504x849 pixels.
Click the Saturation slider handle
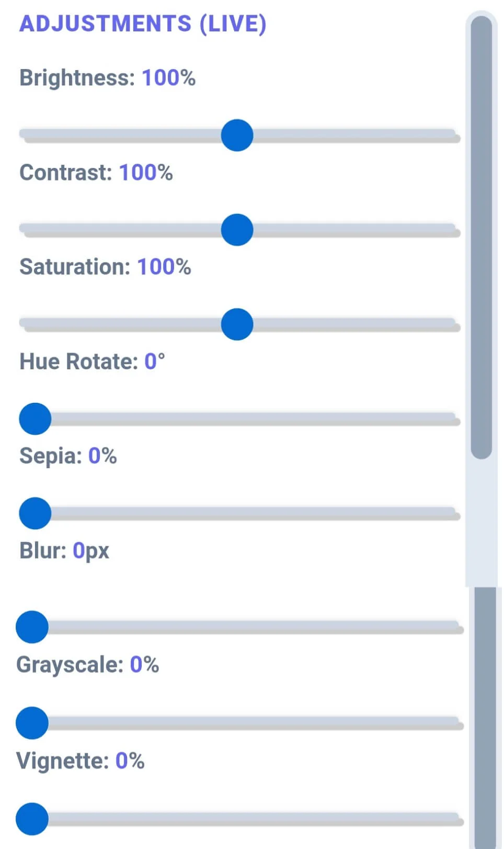[237, 324]
